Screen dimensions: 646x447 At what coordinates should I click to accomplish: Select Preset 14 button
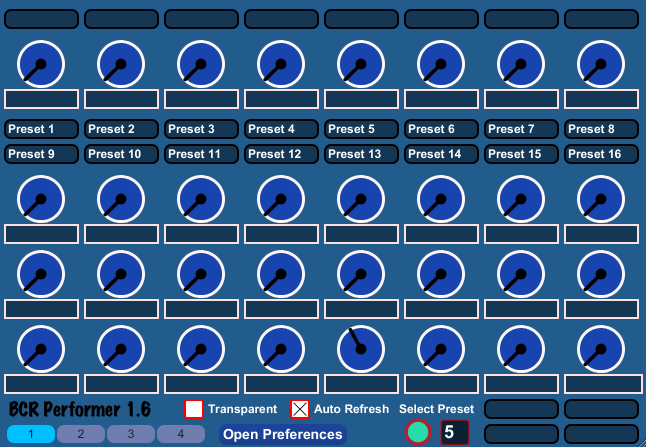click(x=441, y=154)
